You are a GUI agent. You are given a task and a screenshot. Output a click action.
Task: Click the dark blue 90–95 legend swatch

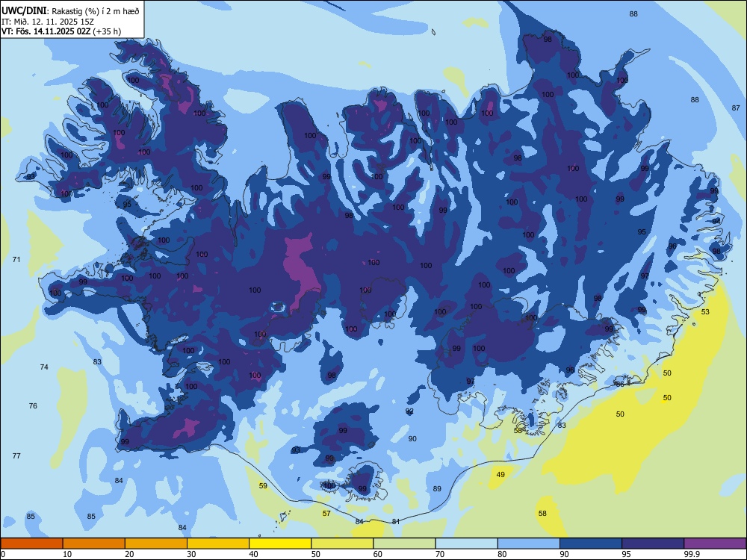(x=591, y=544)
